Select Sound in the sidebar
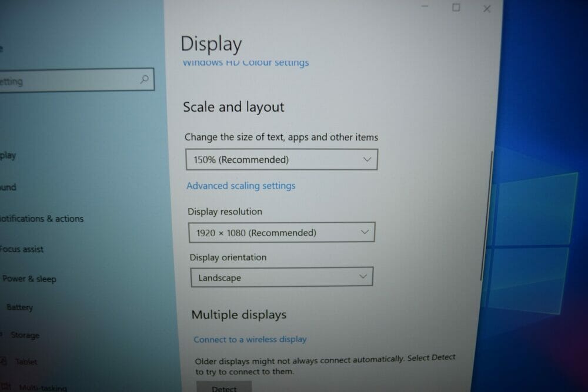Viewport: 588px width, 392px height. coord(8,187)
